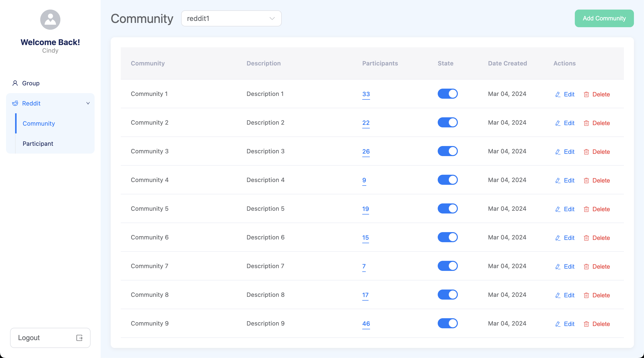Click the trash icon for Community 3
Viewport: 644px width, 358px height.
coord(586,152)
